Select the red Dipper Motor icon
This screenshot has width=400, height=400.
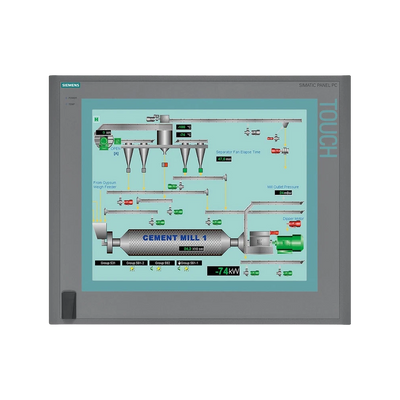tap(294, 224)
